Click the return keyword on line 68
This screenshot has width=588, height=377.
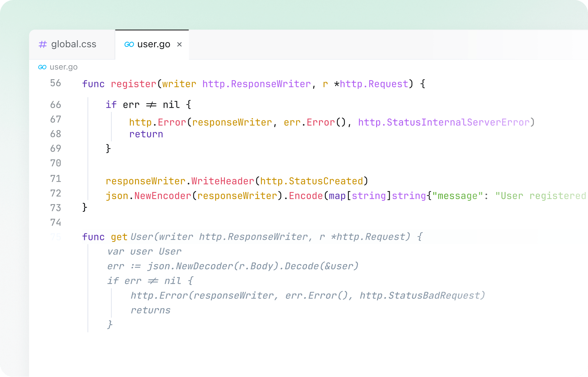point(146,134)
